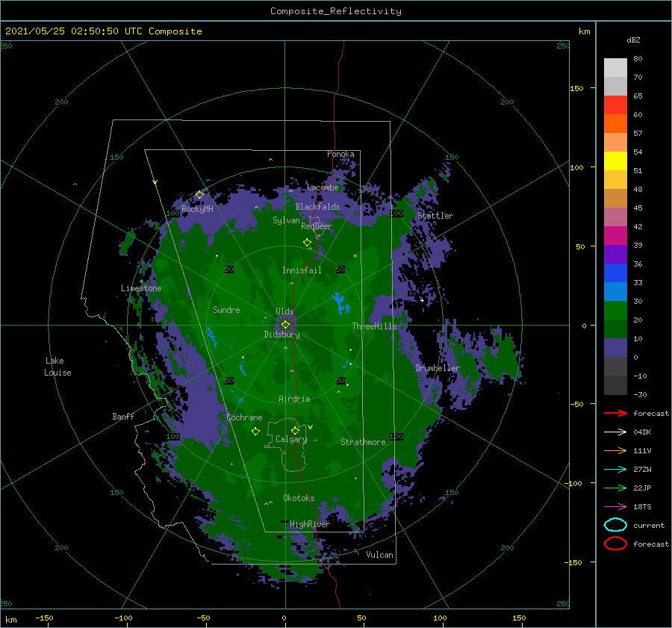Image resolution: width=672 pixels, height=628 pixels.
Task: Click the white plus marker west of Stettler track
Action: (422, 300)
